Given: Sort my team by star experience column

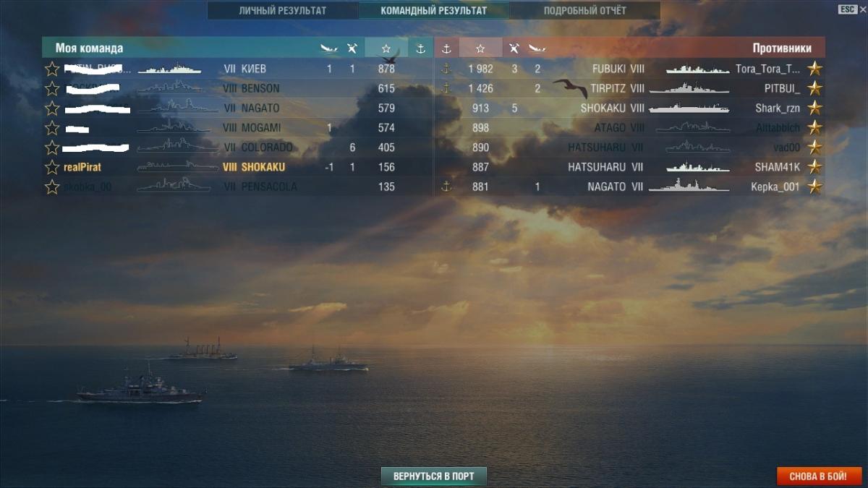Looking at the screenshot, I should (386, 48).
